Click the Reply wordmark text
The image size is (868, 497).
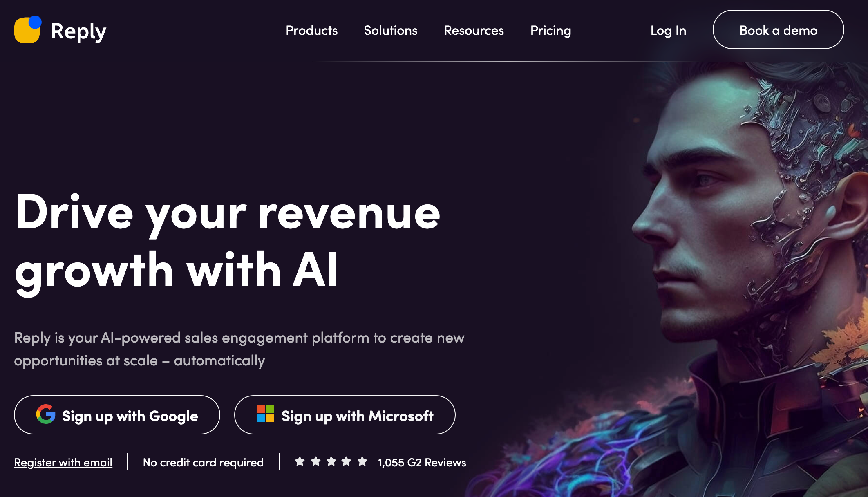pyautogui.click(x=78, y=31)
